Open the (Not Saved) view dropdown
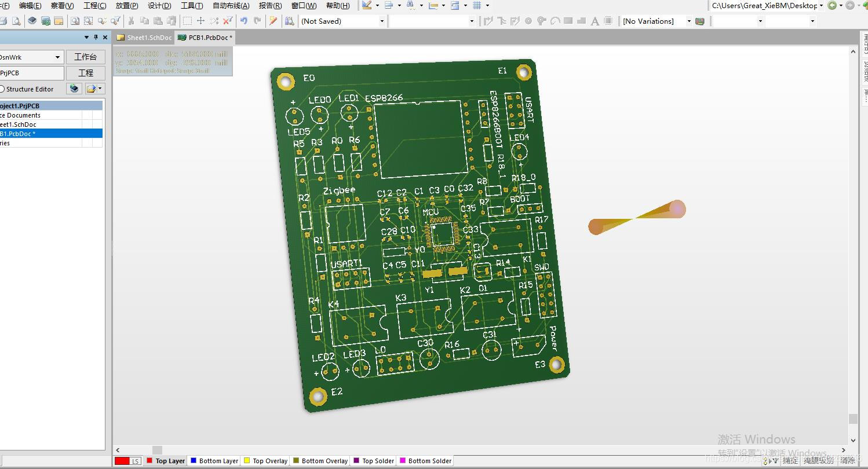Image resolution: width=868 pixels, height=469 pixels. pos(382,21)
